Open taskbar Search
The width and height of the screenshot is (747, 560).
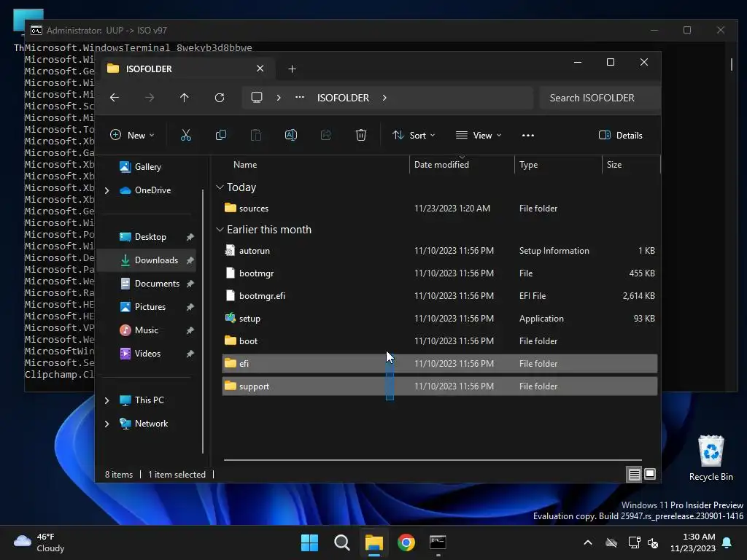point(342,542)
